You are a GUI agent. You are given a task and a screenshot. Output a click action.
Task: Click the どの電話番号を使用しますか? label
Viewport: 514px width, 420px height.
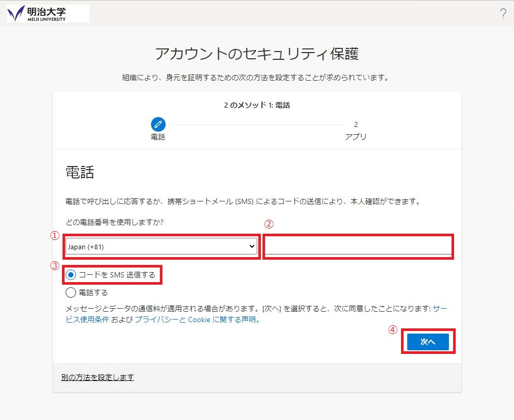click(115, 222)
